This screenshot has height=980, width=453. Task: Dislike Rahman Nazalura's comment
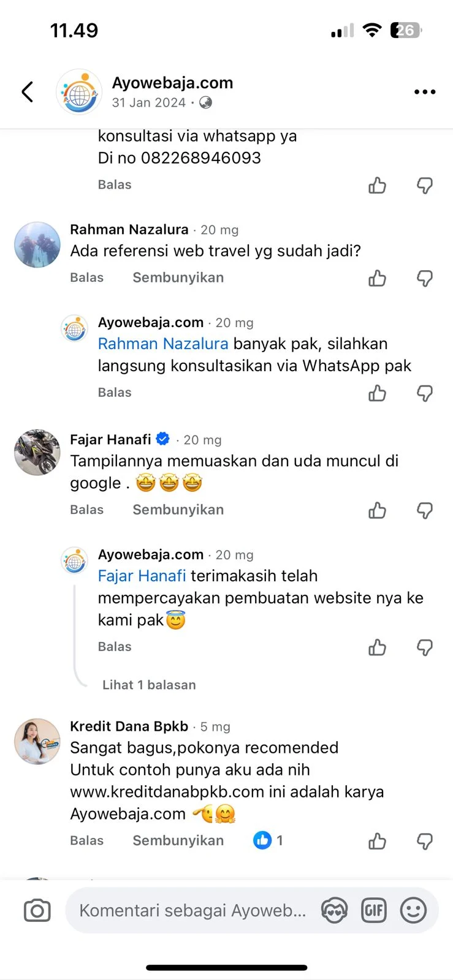(425, 279)
